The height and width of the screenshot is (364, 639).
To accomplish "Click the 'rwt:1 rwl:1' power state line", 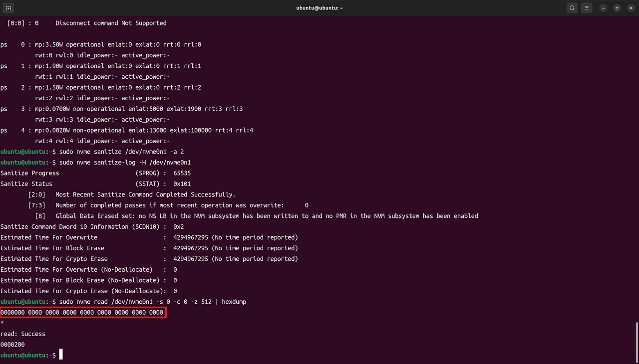I will 102,77.
